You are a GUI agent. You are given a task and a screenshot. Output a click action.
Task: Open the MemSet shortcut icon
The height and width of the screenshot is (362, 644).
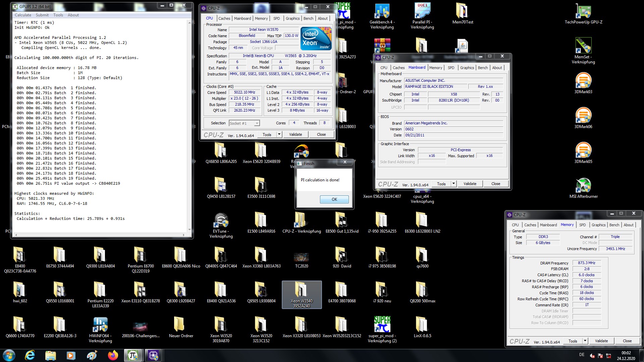point(583,50)
